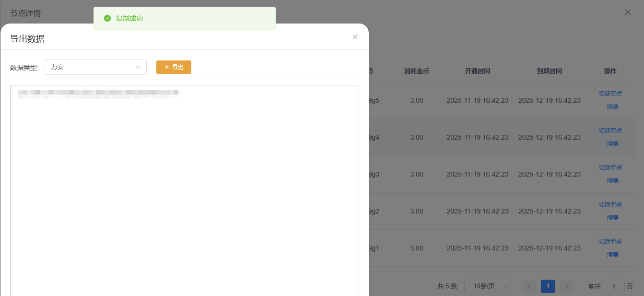Go to the next page arrow

pyautogui.click(x=567, y=286)
